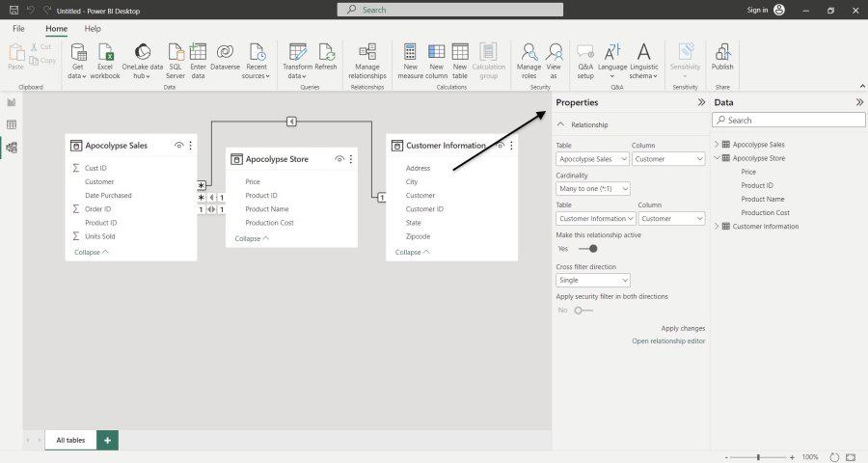Expand Apocalypse Sales in Data pane

coord(717,145)
